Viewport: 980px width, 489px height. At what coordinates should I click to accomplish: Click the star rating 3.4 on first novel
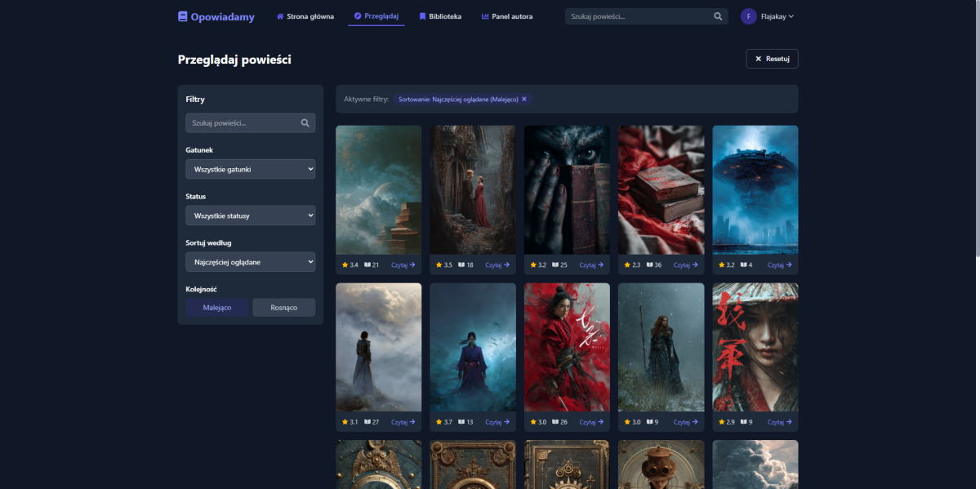coord(350,265)
